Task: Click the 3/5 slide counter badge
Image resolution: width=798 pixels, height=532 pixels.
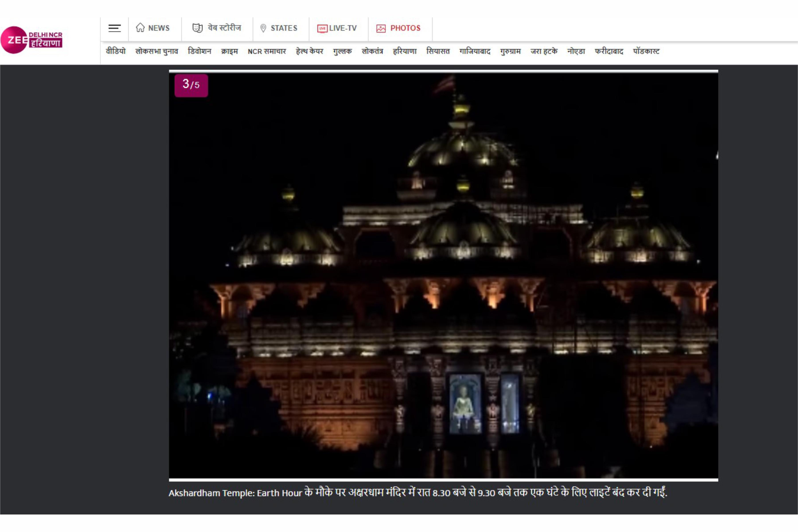Action: 191,85
